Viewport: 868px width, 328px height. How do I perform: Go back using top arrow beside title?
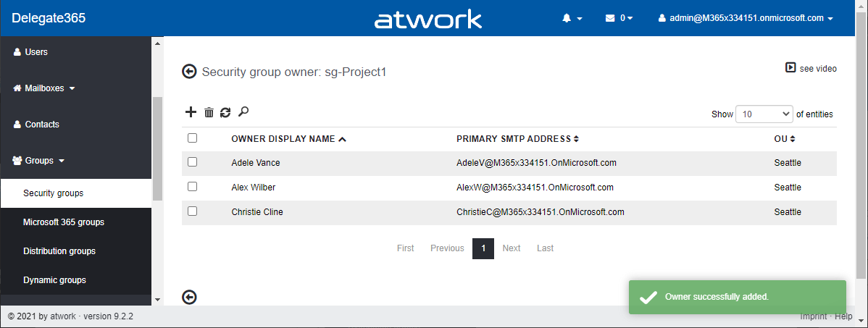(x=189, y=72)
